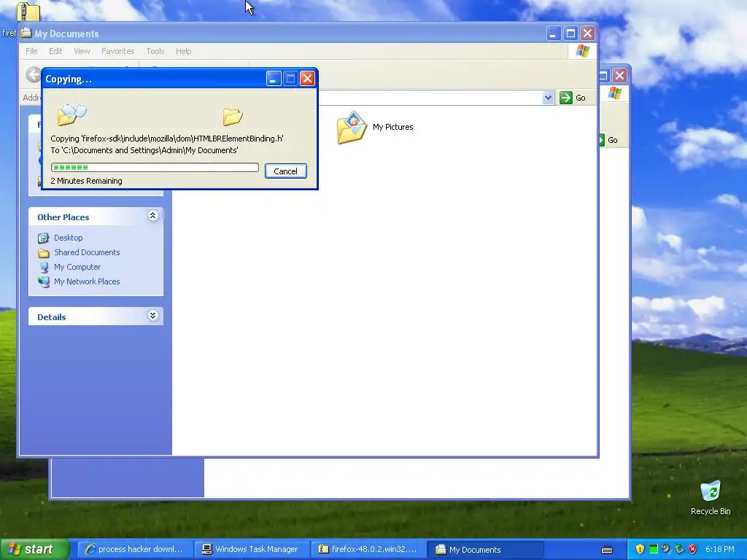This screenshot has width=747, height=560.
Task: Collapse the Other Places panel
Action: pos(152,216)
